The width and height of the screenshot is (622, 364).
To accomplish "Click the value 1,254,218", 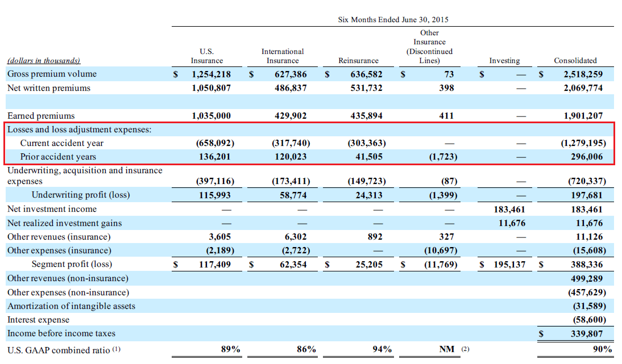I will click(x=211, y=74).
